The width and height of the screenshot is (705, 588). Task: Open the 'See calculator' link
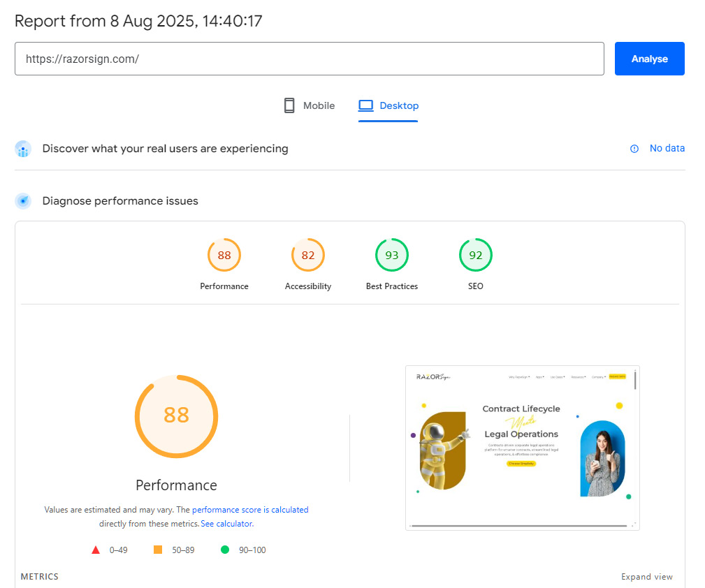[227, 524]
